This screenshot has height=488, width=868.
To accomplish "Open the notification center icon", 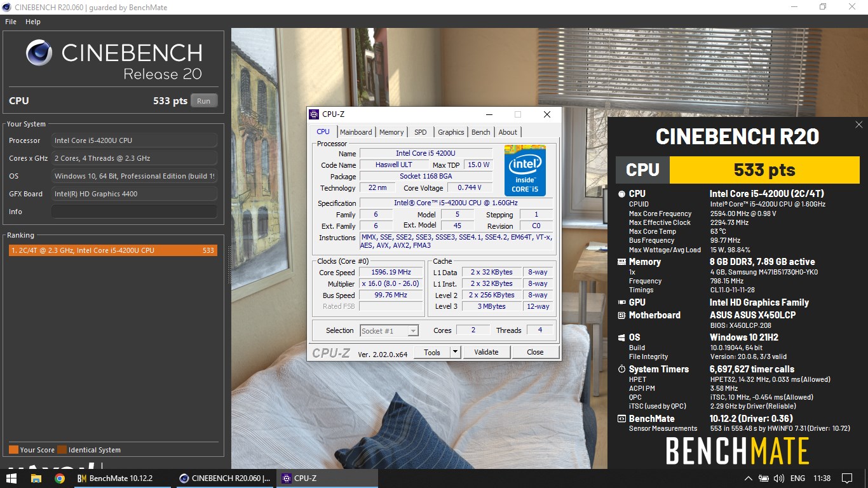I will click(847, 478).
